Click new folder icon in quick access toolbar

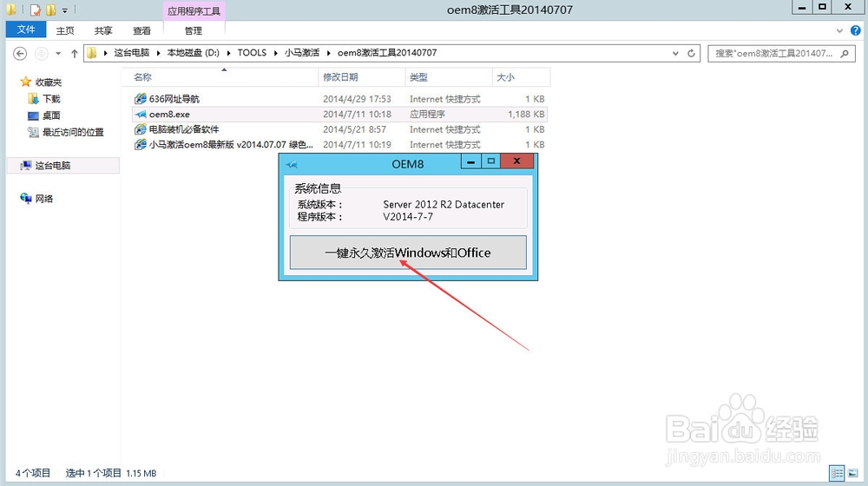[51, 10]
